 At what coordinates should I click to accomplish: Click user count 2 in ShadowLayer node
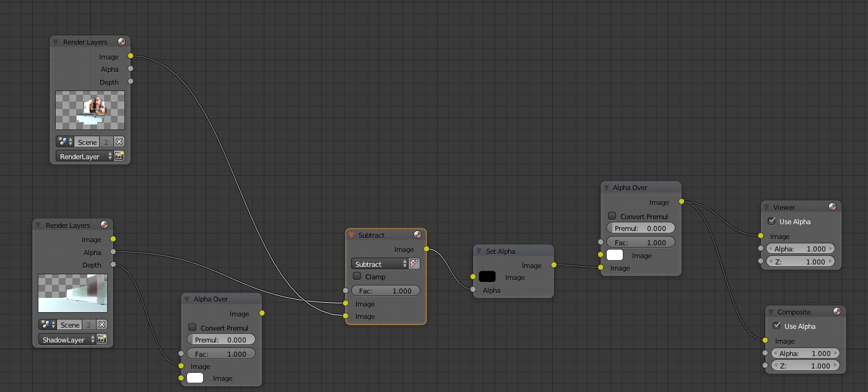tap(89, 324)
